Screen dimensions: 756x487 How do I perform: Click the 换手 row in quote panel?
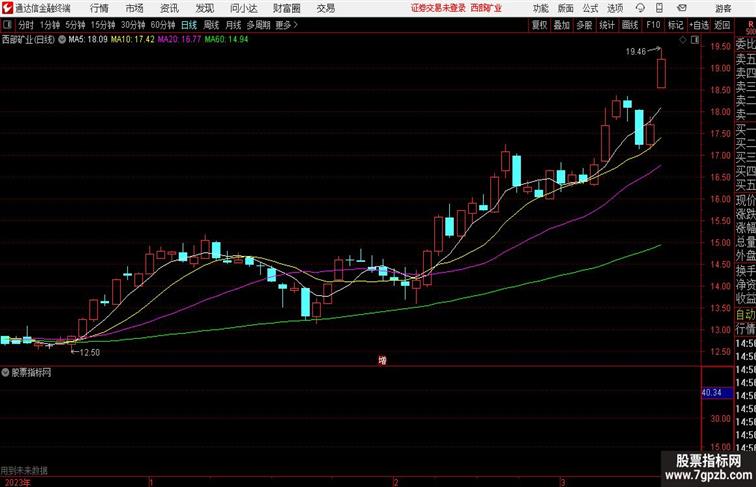click(x=745, y=271)
